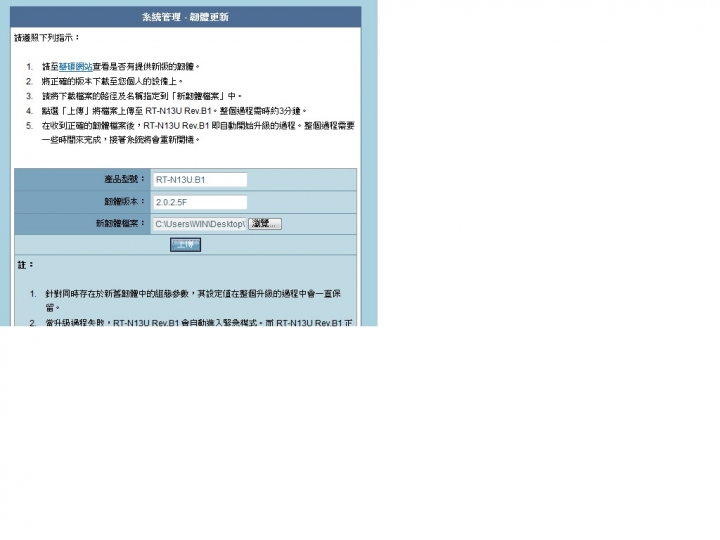Click the 韌體版本 label
Viewport: 720px width, 540px height.
click(x=124, y=202)
